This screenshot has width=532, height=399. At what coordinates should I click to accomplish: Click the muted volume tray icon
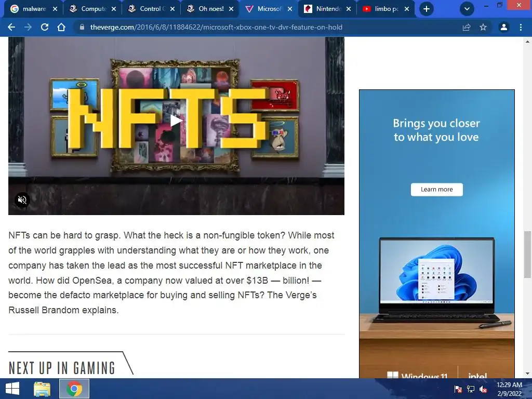point(483,389)
